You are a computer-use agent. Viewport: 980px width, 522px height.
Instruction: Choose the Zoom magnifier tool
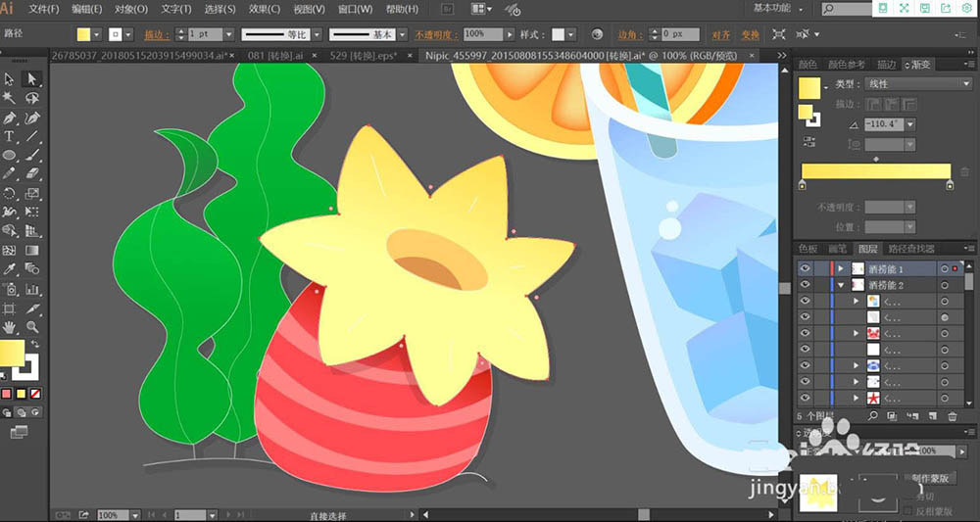pyautogui.click(x=31, y=326)
